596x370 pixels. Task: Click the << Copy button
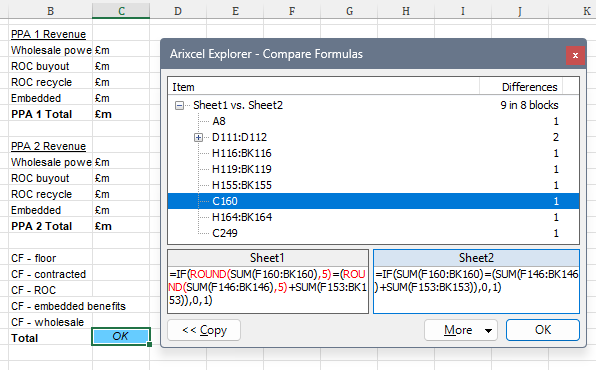(x=204, y=330)
